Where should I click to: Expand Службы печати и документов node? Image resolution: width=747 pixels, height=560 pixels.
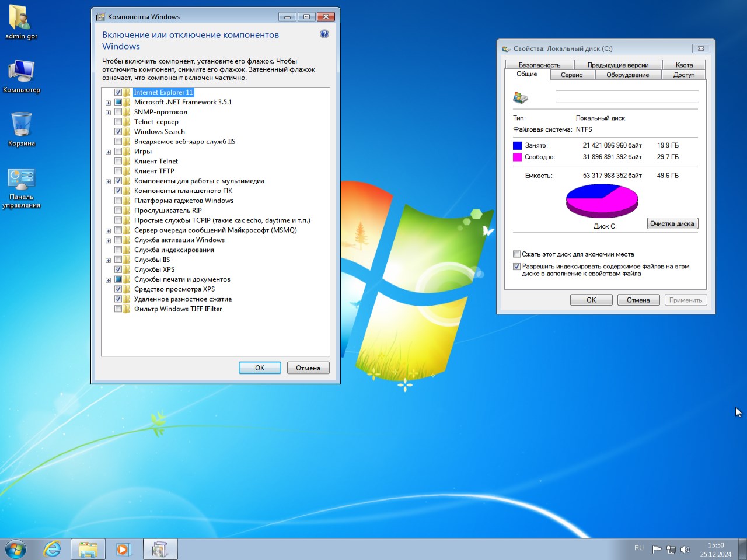pyautogui.click(x=108, y=280)
